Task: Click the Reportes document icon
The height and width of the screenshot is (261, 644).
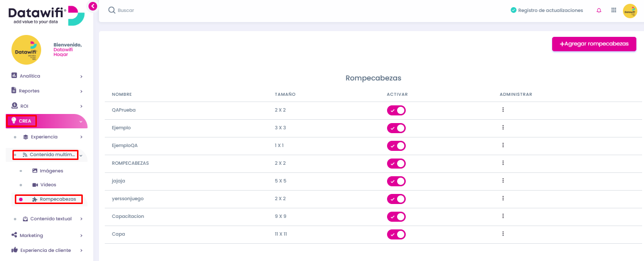Action: (14, 91)
